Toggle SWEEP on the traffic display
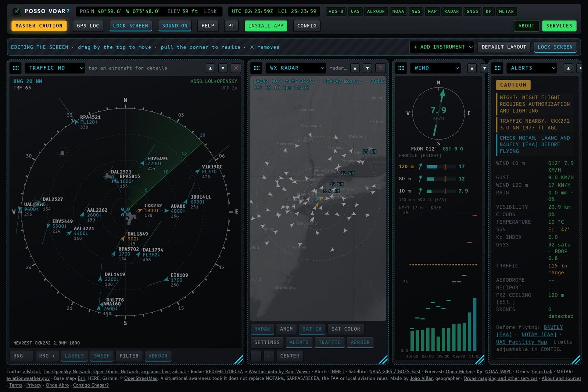 point(102,356)
